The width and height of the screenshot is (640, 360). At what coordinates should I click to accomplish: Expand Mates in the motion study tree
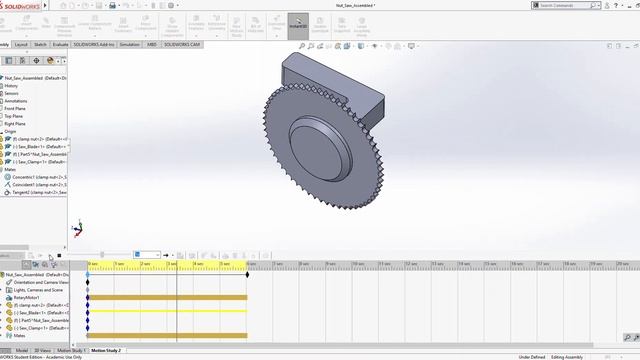pos(1,336)
